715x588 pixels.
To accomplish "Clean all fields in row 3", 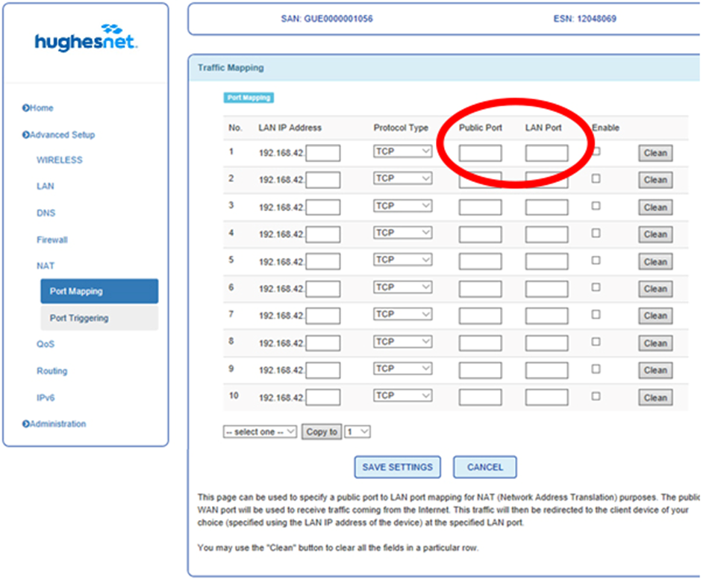I will coord(655,207).
